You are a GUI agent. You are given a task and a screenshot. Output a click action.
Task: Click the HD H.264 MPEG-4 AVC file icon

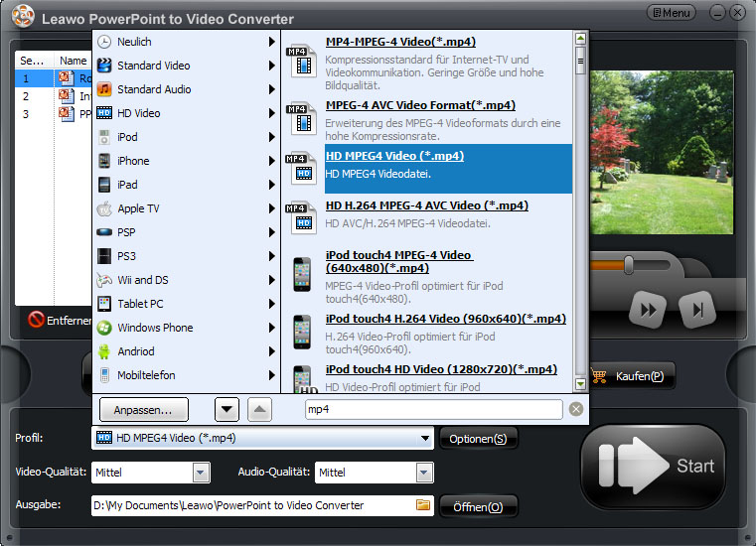point(302,218)
